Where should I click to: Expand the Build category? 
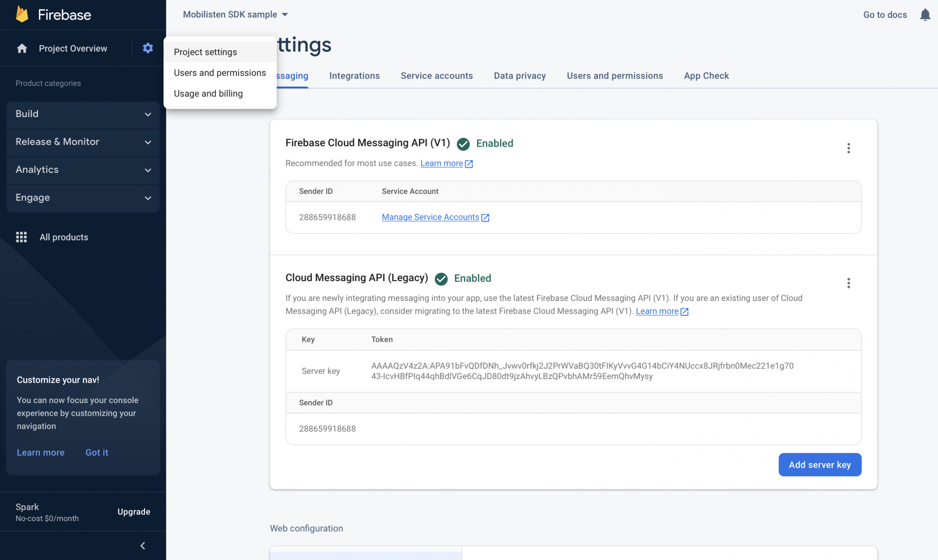pos(83,114)
